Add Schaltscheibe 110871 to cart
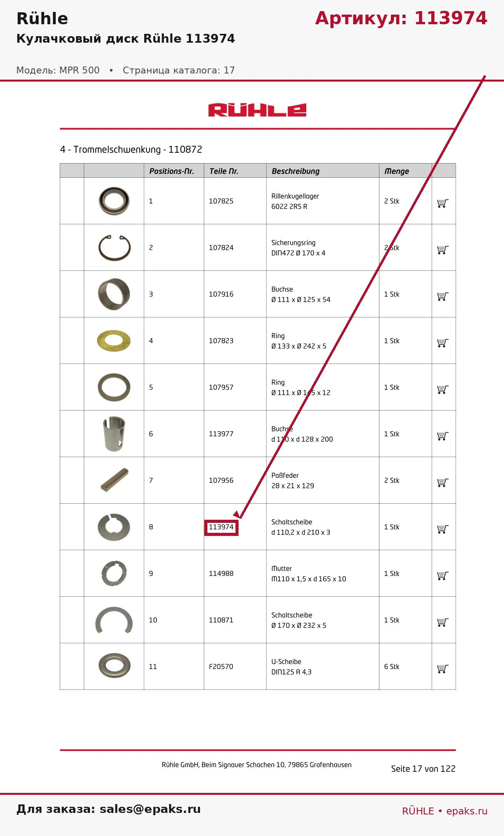The width and height of the screenshot is (504, 836). [x=443, y=622]
